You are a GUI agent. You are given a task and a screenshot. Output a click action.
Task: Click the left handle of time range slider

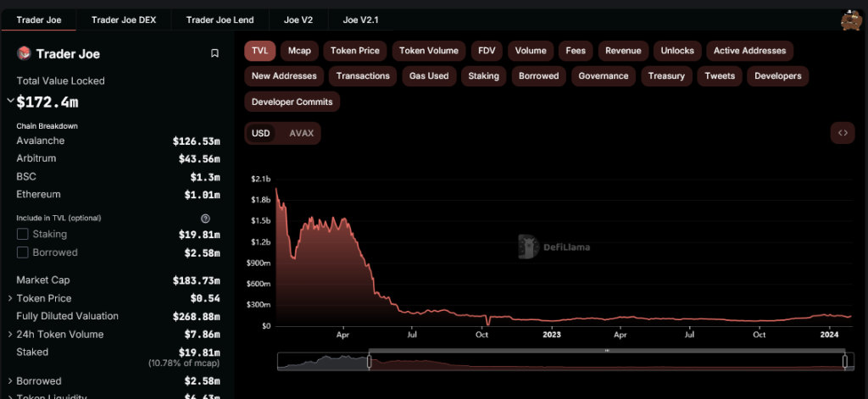(x=369, y=362)
